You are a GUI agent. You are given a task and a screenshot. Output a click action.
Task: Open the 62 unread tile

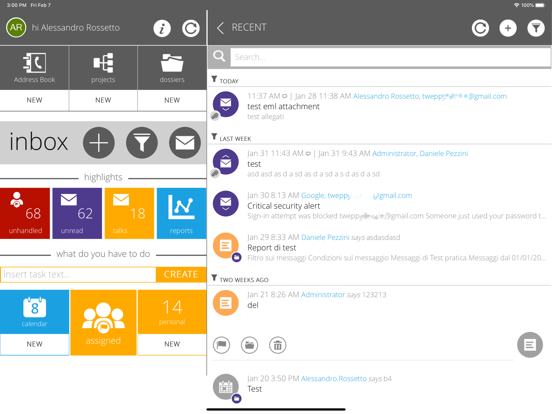tap(77, 213)
